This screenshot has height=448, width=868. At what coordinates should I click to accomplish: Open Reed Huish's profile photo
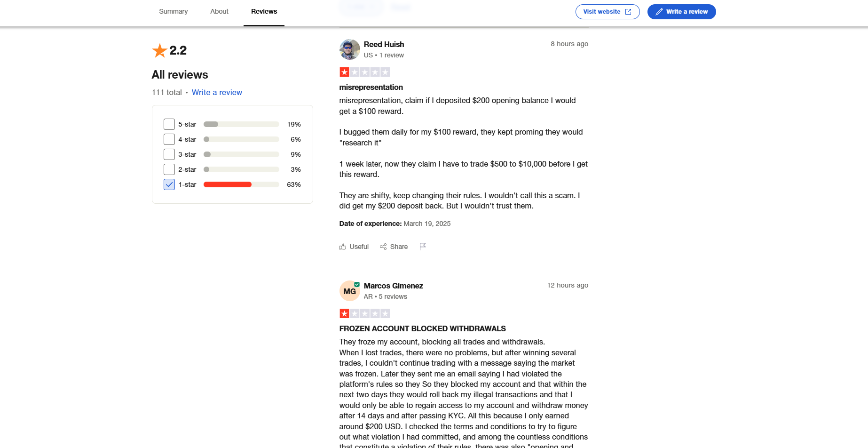coord(349,49)
